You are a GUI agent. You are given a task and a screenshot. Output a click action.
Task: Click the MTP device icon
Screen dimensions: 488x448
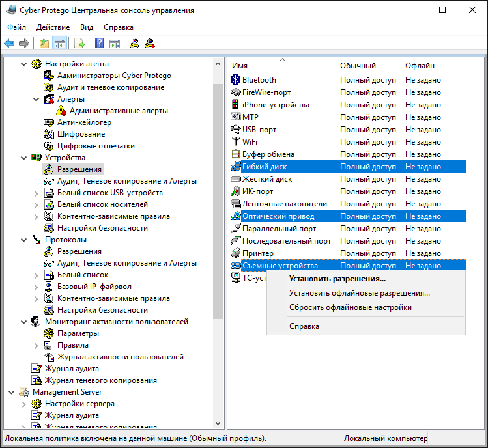pyautogui.click(x=236, y=117)
